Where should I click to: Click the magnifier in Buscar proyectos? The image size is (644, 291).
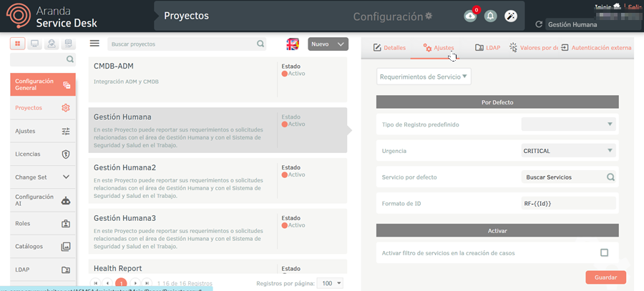tap(260, 44)
